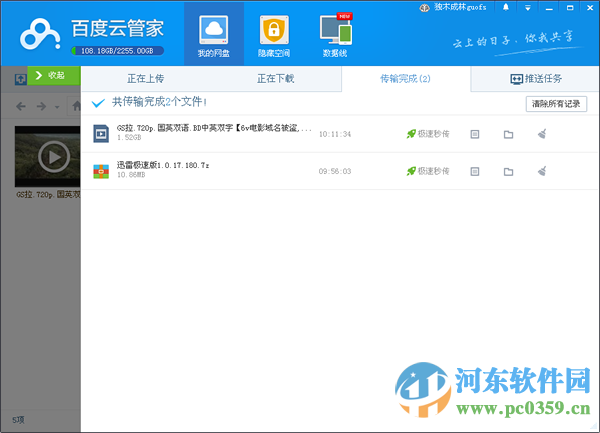This screenshot has width=600, height=433.
Task: Go back with the back arrow
Action: 21,106
